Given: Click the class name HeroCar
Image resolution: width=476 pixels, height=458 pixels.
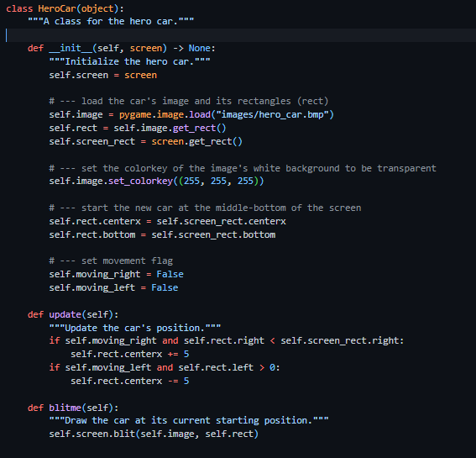Looking at the screenshot, I should 56,8.
